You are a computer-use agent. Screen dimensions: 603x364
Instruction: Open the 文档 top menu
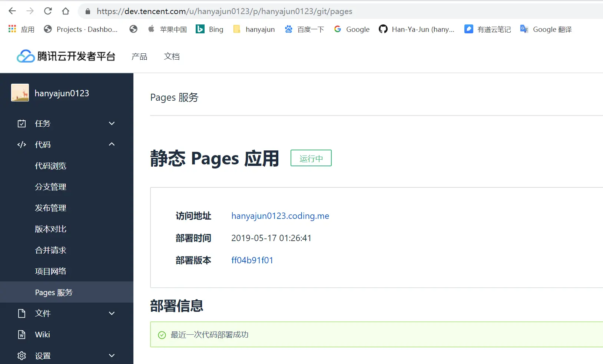(172, 57)
